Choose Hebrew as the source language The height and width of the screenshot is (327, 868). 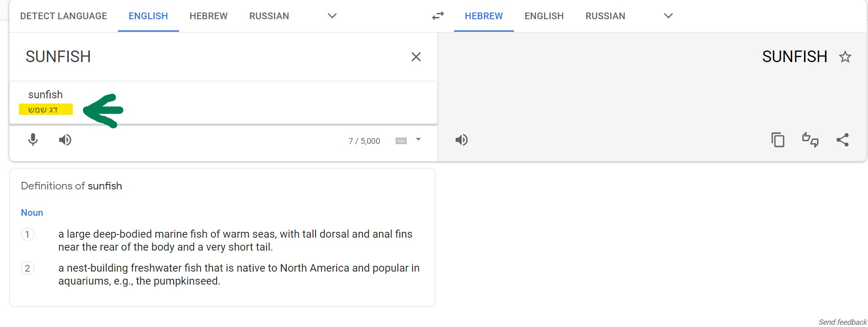coord(209,16)
